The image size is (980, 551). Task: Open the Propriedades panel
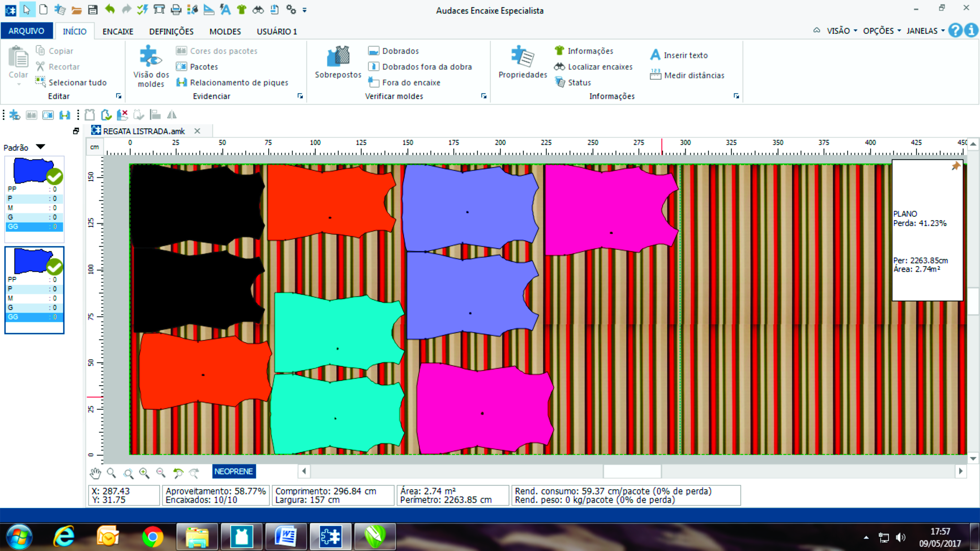523,62
